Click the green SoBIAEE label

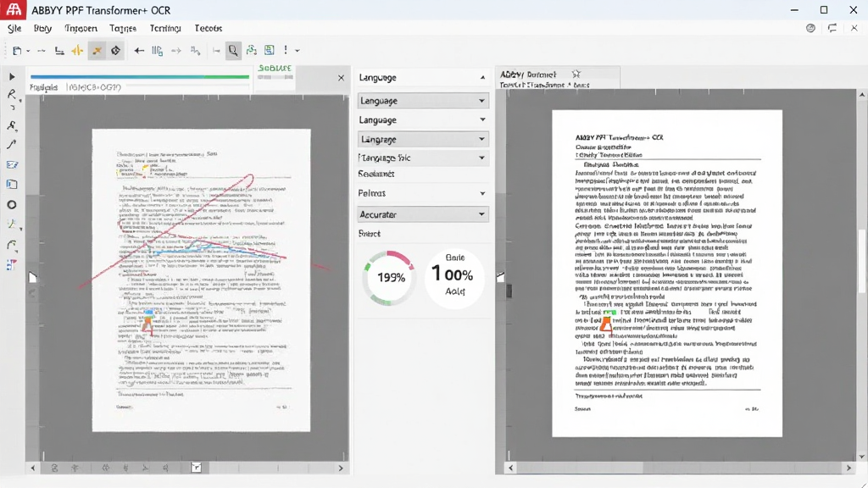pos(275,68)
